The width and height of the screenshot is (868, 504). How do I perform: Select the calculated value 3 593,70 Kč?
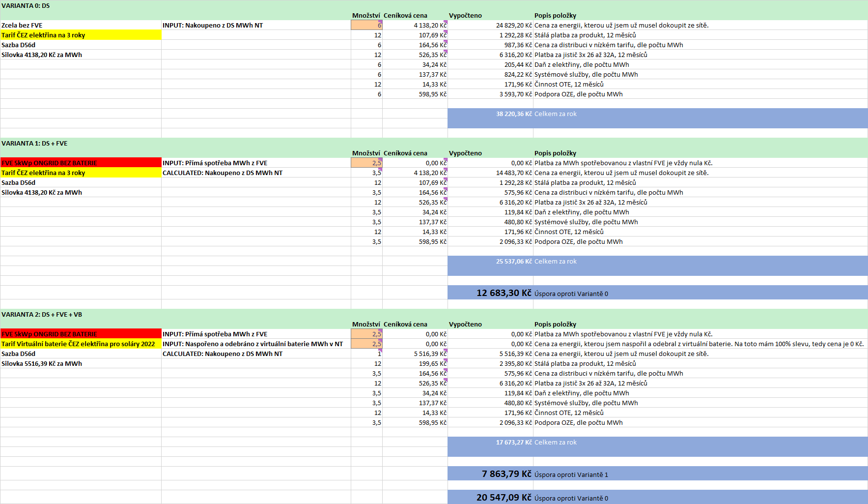[x=490, y=94]
